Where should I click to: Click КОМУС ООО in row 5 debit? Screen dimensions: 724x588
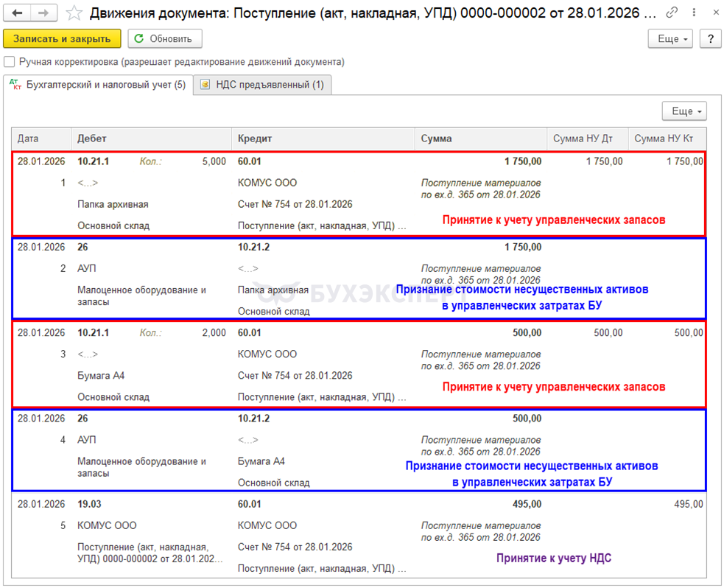click(x=107, y=525)
